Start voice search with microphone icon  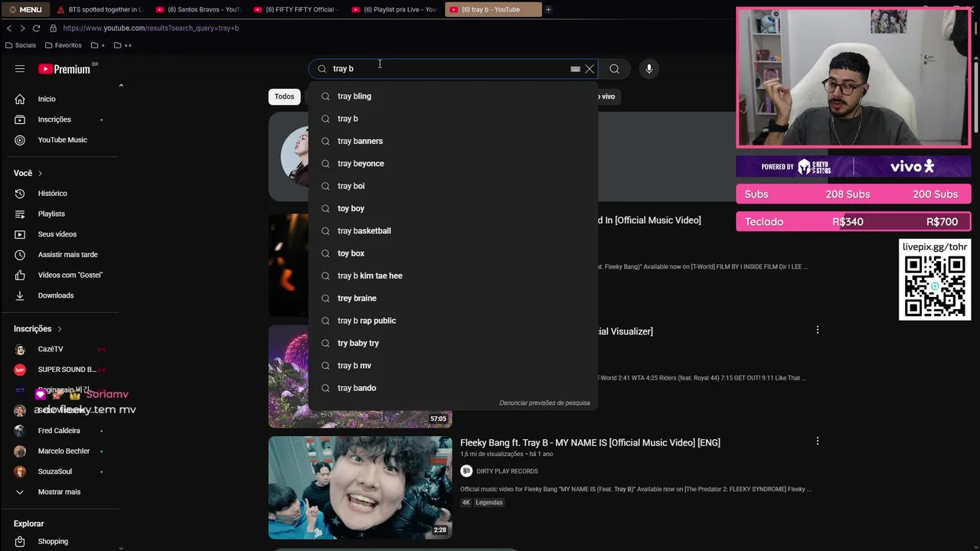(x=648, y=69)
